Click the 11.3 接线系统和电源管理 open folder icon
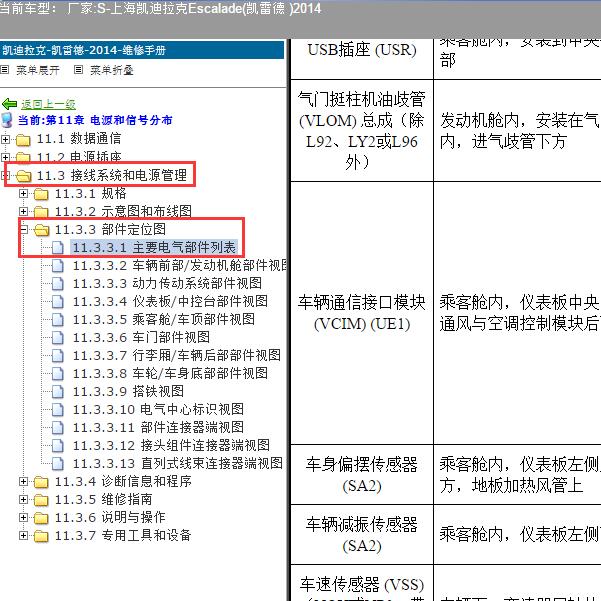This screenshot has width=601, height=601. pyautogui.click(x=23, y=176)
